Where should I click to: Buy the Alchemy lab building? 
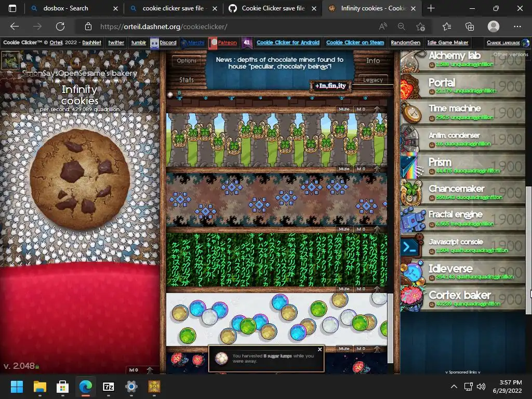pyautogui.click(x=463, y=61)
